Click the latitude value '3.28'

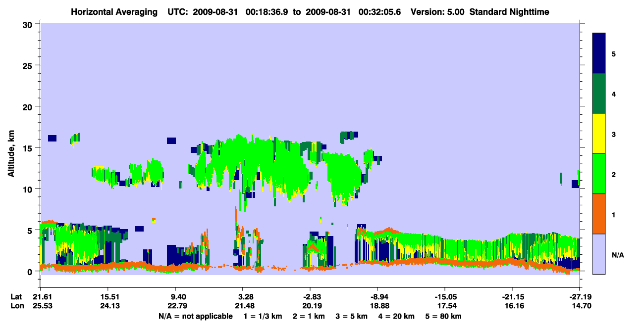(x=242, y=297)
